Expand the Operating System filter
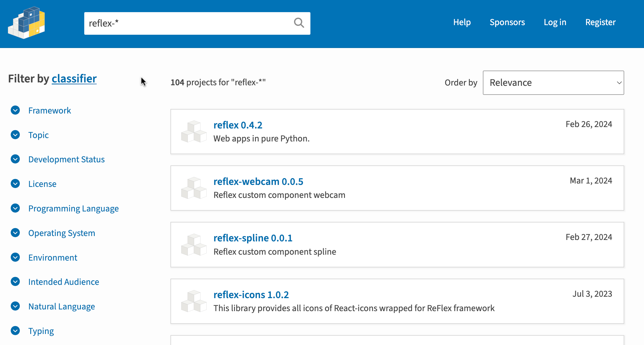Screen dimensions: 644x345 (15, 233)
